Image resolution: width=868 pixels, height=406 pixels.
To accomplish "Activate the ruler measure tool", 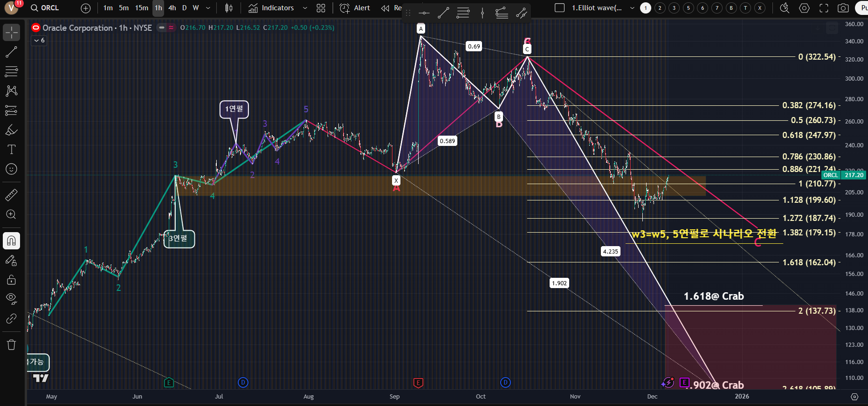I will click(x=11, y=195).
